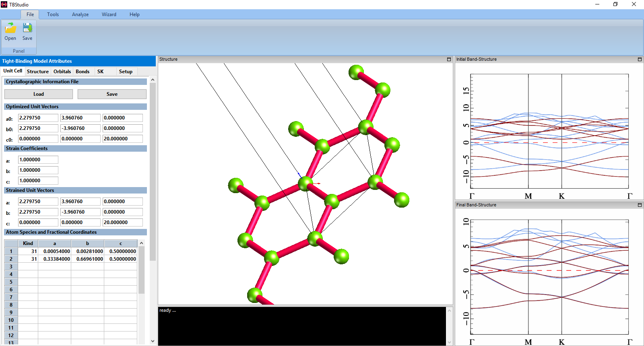Switch to the Orbitals tab

pyautogui.click(x=62, y=72)
